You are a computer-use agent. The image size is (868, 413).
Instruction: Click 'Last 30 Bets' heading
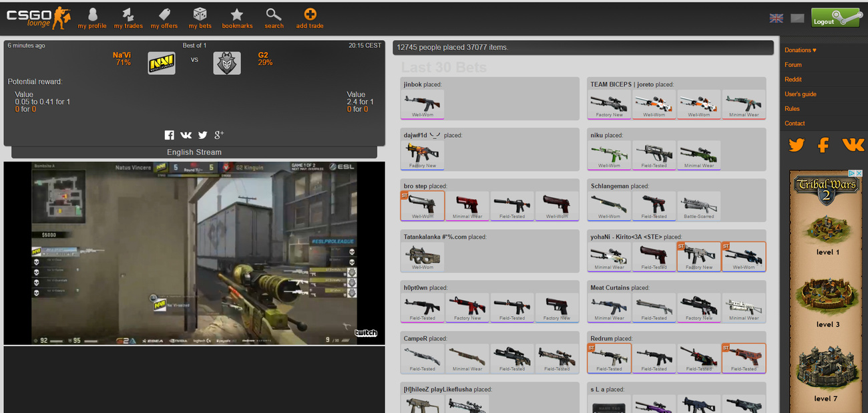click(444, 67)
